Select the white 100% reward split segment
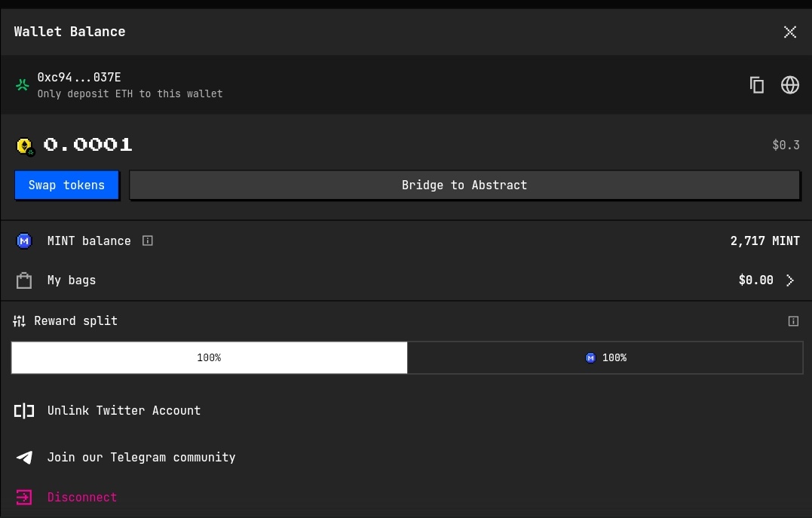This screenshot has width=812, height=518. [x=209, y=357]
